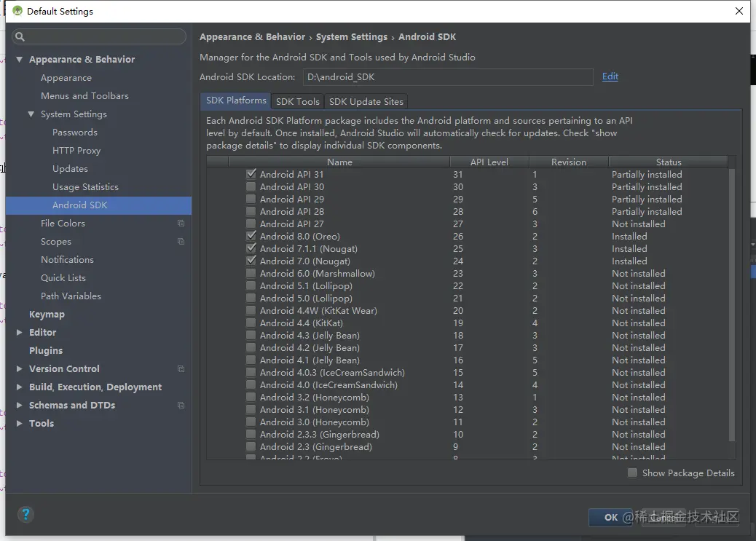The image size is (756, 541).
Task: Check the Android API 29 checkbox
Action: (251, 199)
